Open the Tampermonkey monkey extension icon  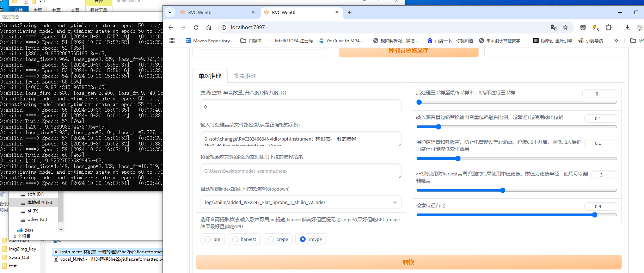coord(583,27)
